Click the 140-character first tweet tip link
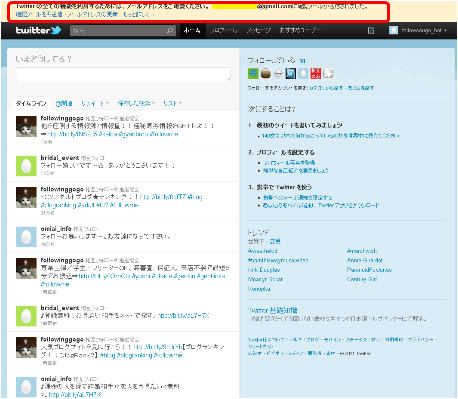Image resolution: width=458 pixels, height=399 pixels. tap(330, 136)
